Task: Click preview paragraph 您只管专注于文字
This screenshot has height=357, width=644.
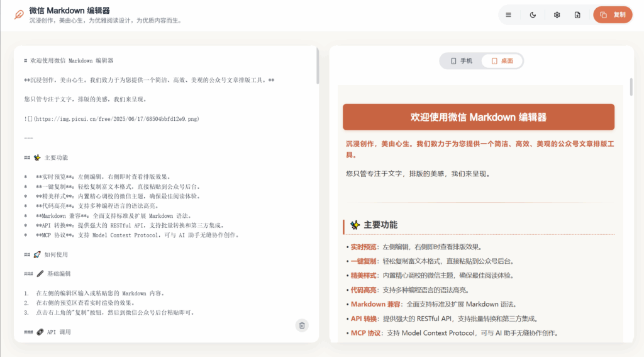Action: pyautogui.click(x=418, y=174)
